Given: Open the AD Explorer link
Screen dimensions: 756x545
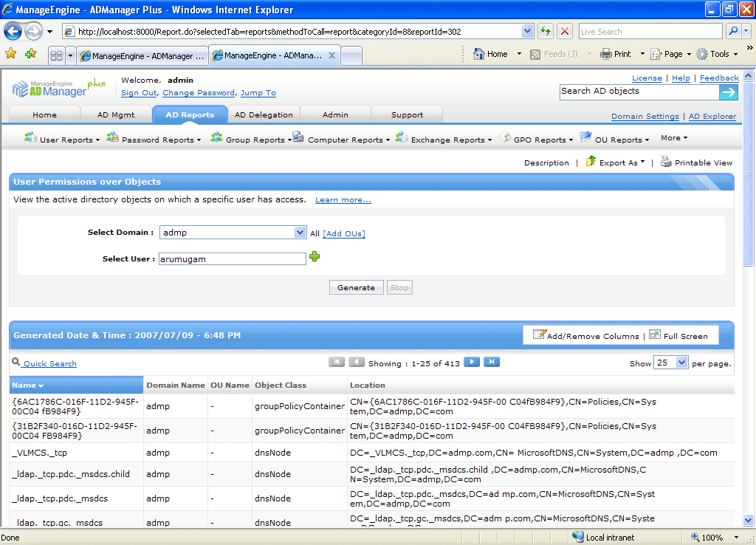Looking at the screenshot, I should tap(712, 116).
